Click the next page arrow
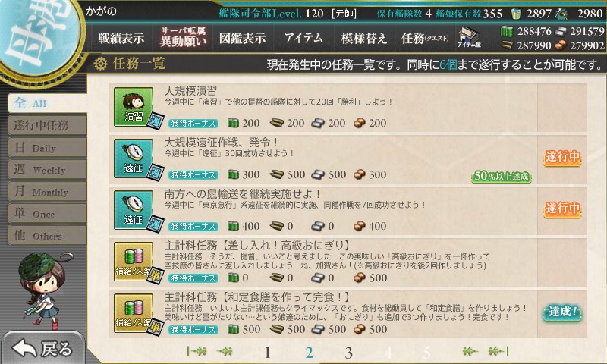 [469, 351]
